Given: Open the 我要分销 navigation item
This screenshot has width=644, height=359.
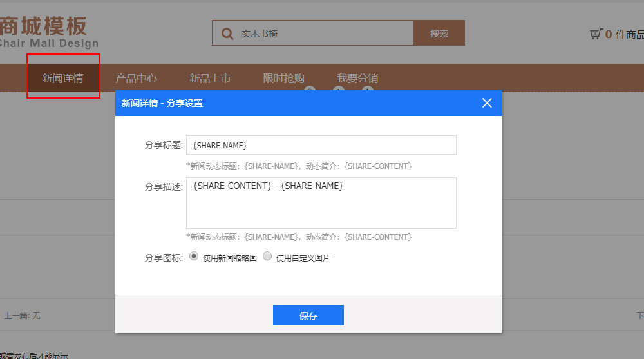Looking at the screenshot, I should pos(357,79).
